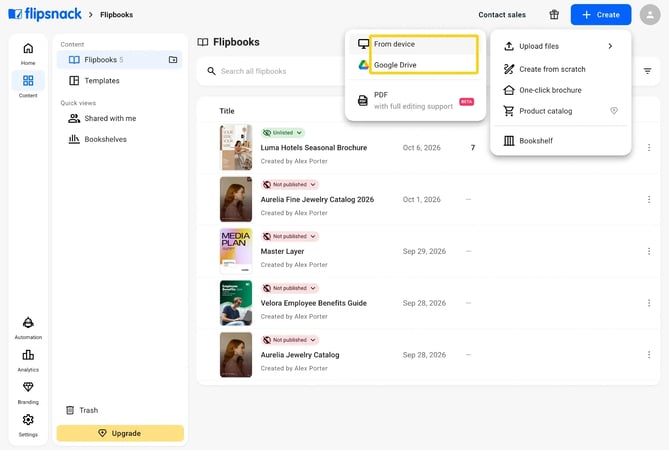Open the Aurelia Jewelry Catalog thumbnail

[x=236, y=354]
